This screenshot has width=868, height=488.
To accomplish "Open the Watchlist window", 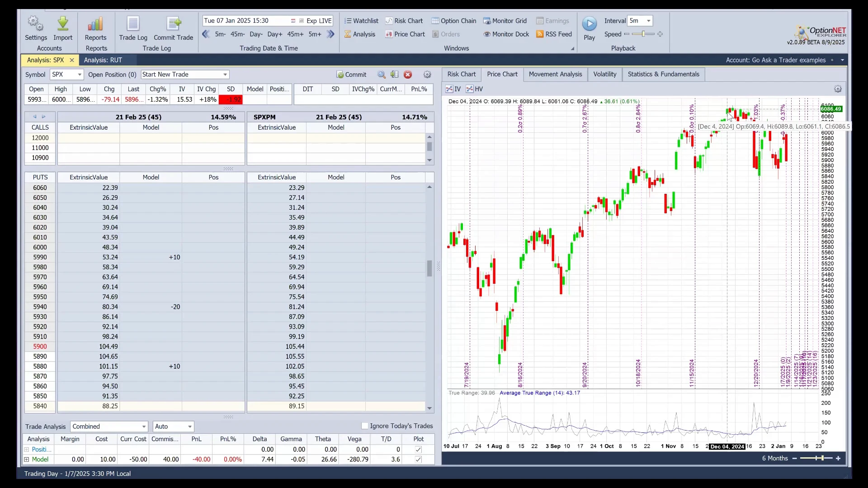I will (x=361, y=21).
